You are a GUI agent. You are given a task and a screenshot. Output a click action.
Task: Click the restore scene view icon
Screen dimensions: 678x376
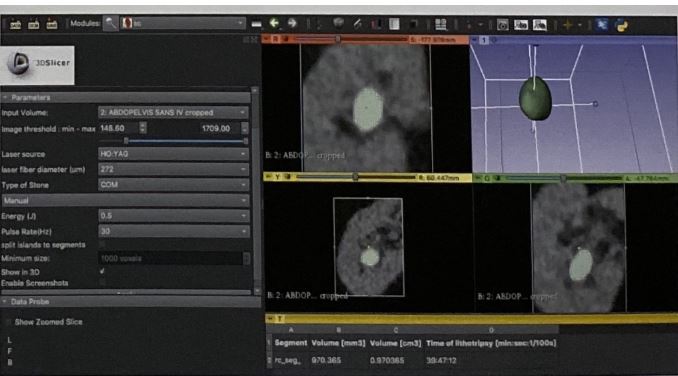point(540,25)
